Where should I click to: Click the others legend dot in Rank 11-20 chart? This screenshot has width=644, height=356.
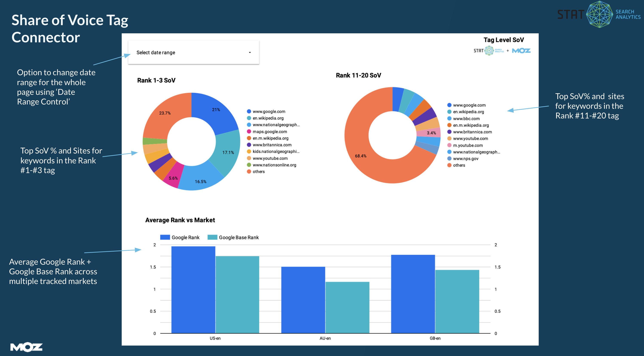(449, 165)
